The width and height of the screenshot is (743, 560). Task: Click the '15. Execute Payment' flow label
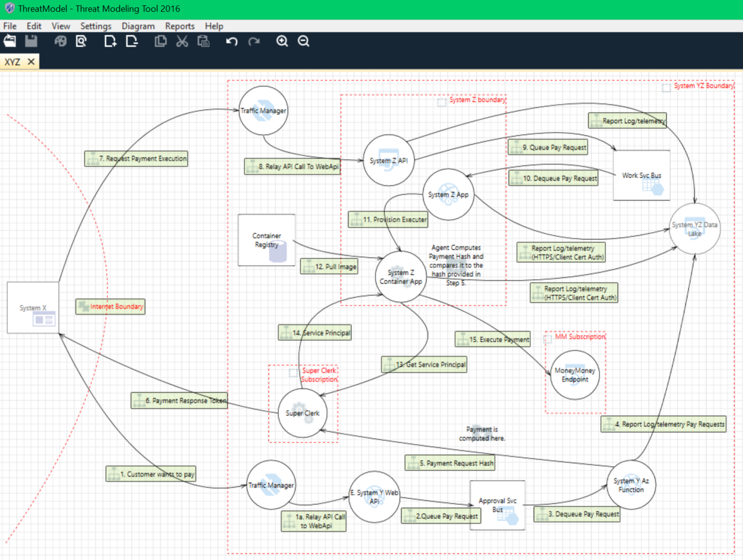tap(492, 339)
